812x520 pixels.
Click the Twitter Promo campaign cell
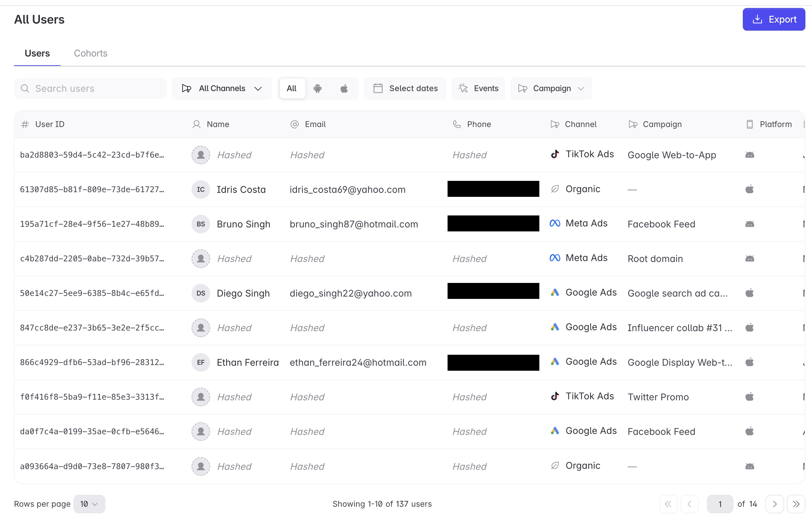click(x=658, y=397)
